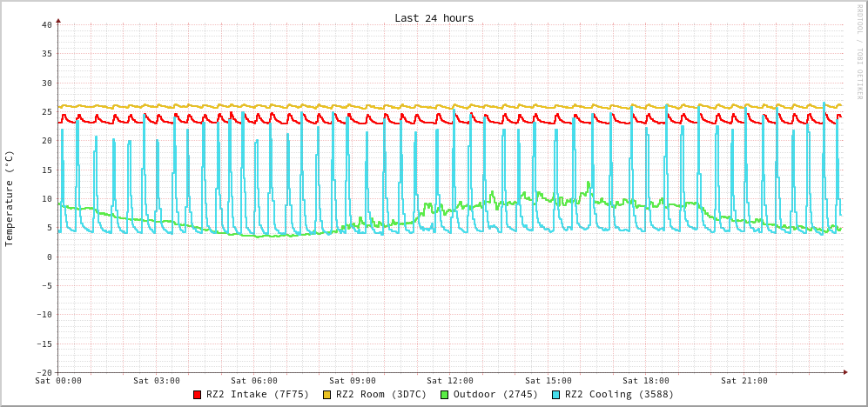Click the 'Sat 18:00' time axis label
Screen dimensions: 868x407
point(646,381)
